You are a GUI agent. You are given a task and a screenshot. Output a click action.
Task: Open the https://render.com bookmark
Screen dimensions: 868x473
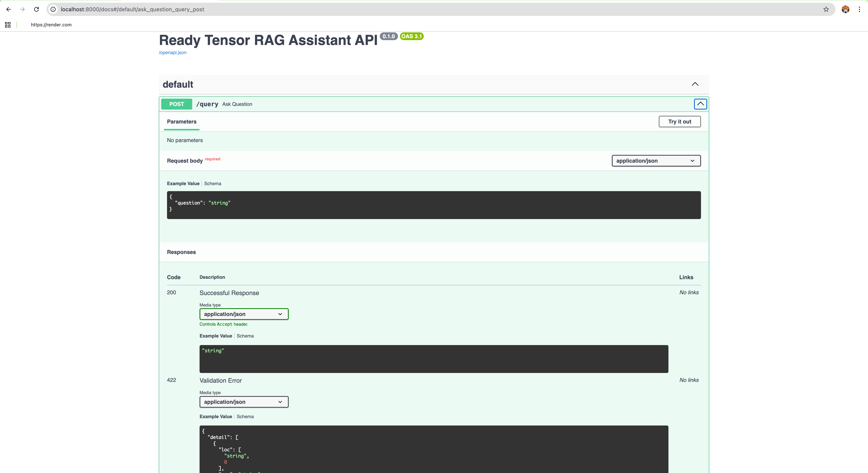pos(51,25)
